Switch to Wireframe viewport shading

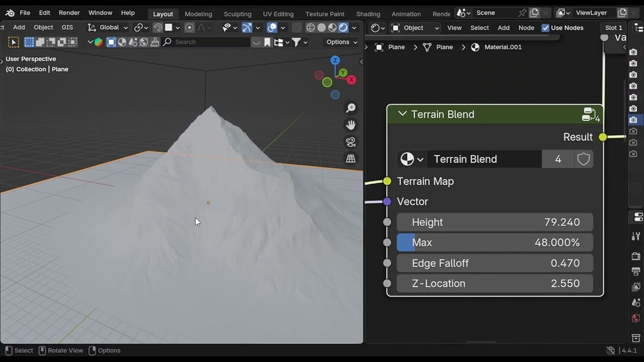[311, 28]
